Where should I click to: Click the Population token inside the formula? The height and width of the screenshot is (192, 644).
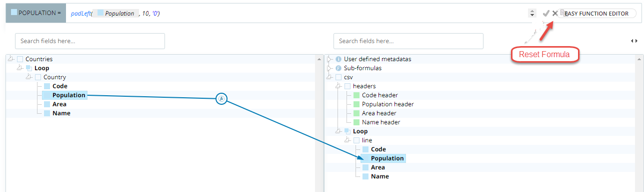point(115,14)
